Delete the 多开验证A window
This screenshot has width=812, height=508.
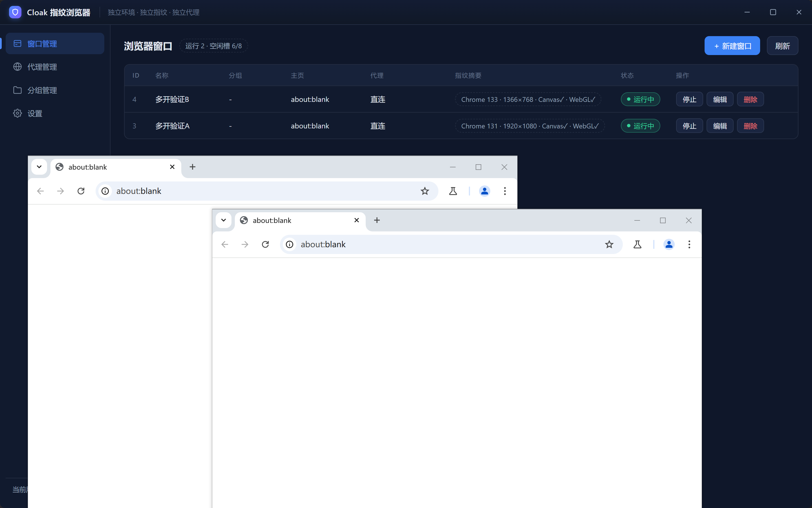point(750,126)
